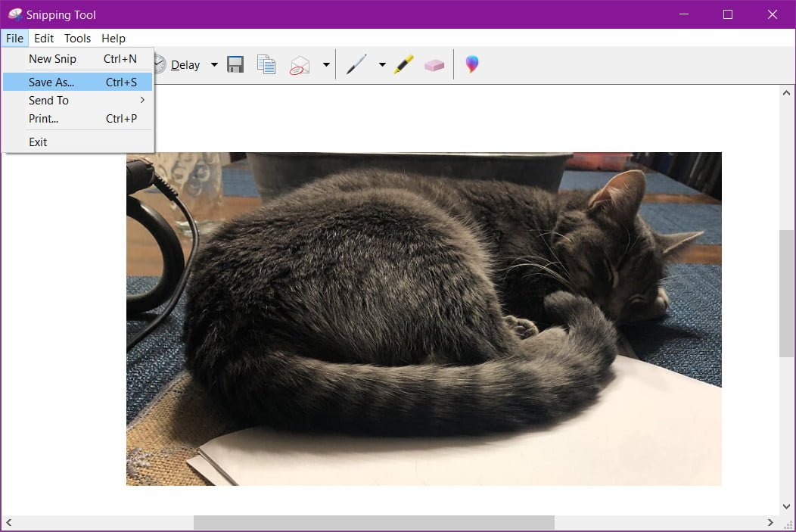Open the Pen options dropdown arrow
The image size is (796, 532).
[382, 65]
